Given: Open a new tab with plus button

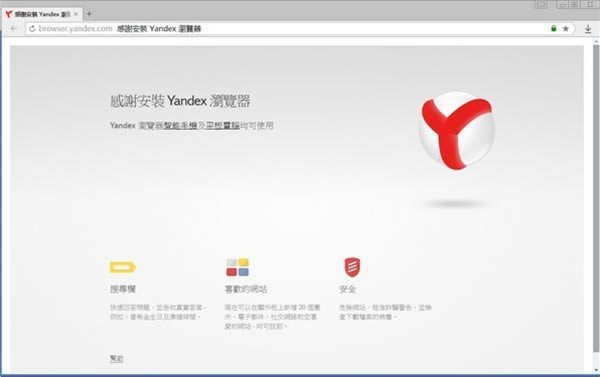Looking at the screenshot, I should pos(89,14).
